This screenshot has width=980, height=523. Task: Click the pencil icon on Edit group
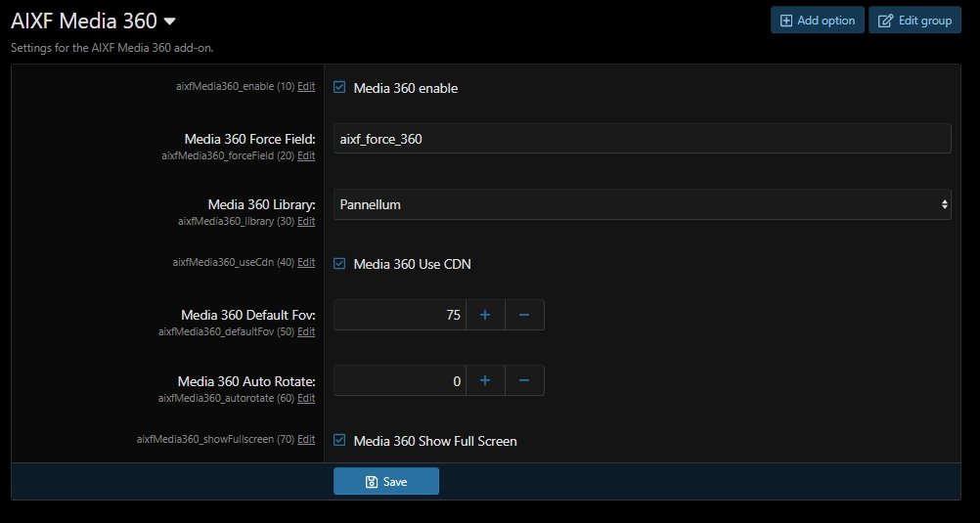click(886, 21)
